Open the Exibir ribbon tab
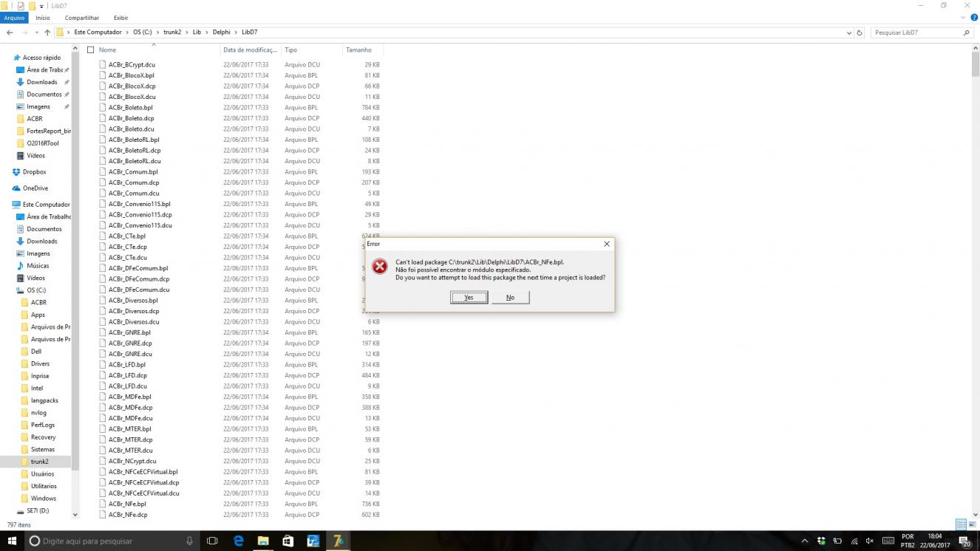This screenshot has height=551, width=980. pos(120,18)
